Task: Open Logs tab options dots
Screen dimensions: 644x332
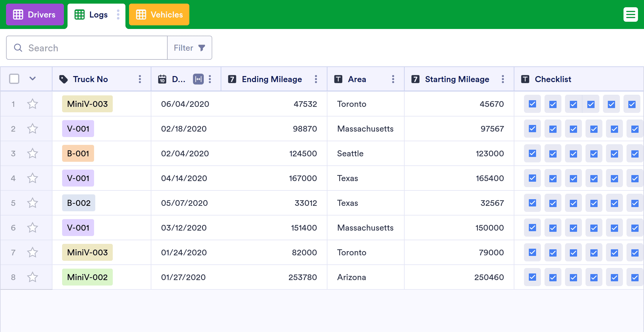Action: coord(118,14)
